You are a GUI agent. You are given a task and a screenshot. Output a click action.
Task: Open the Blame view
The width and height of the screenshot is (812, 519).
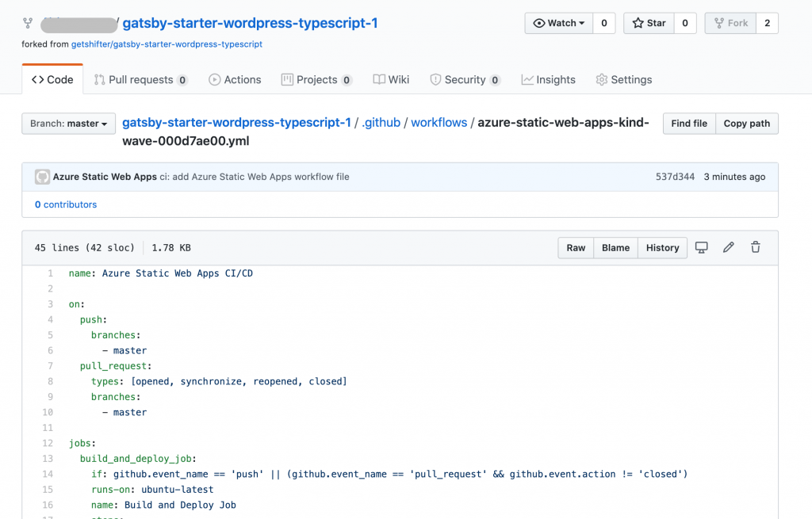click(615, 248)
